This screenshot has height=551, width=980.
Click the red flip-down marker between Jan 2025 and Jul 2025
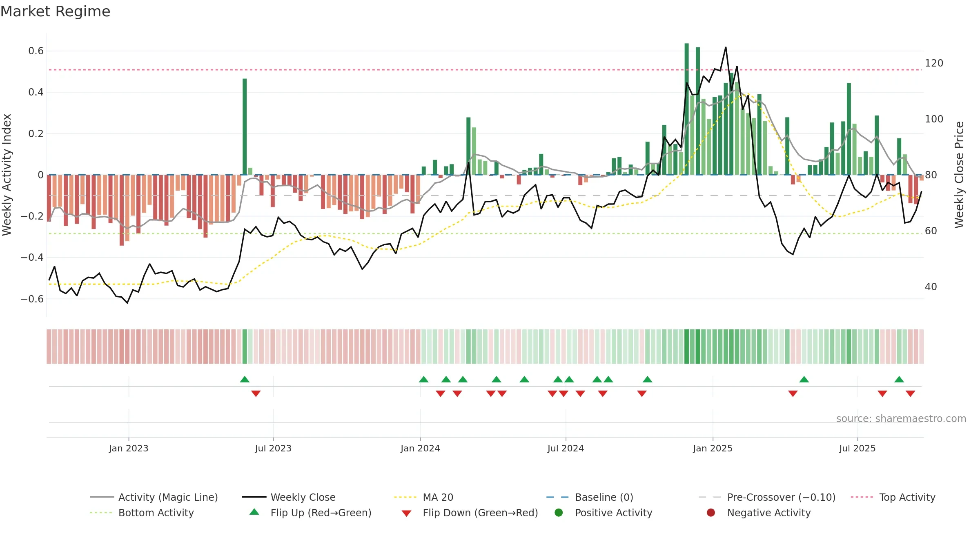pyautogui.click(x=793, y=393)
